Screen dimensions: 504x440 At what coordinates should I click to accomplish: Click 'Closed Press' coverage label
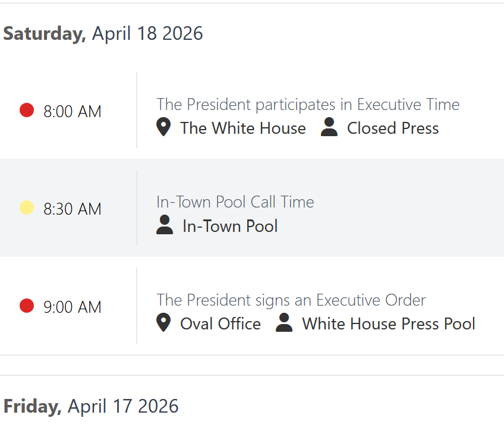393,128
